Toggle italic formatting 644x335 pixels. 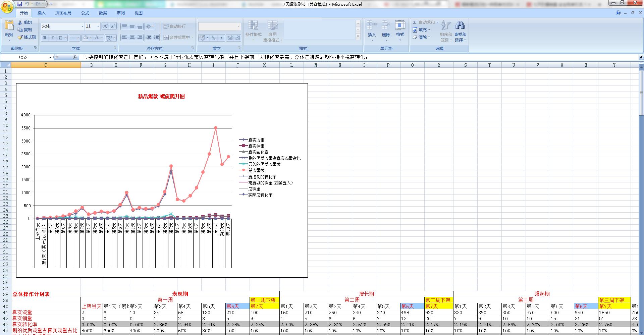pos(52,38)
